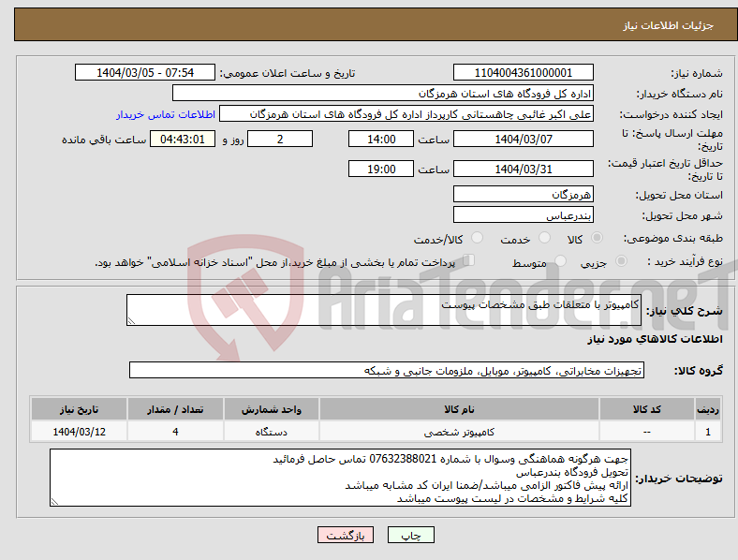738x560 pixels.
Task: Select the متوسط purchase type radio
Action: coord(560,261)
